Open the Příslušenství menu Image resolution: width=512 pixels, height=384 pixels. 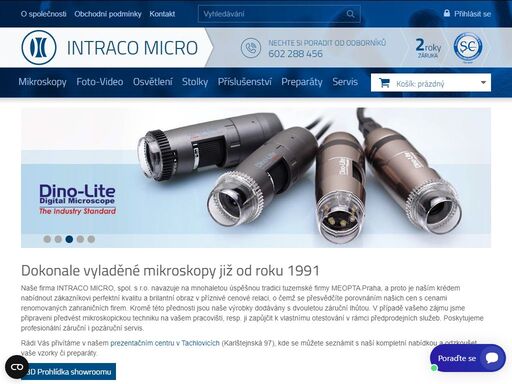(x=245, y=82)
